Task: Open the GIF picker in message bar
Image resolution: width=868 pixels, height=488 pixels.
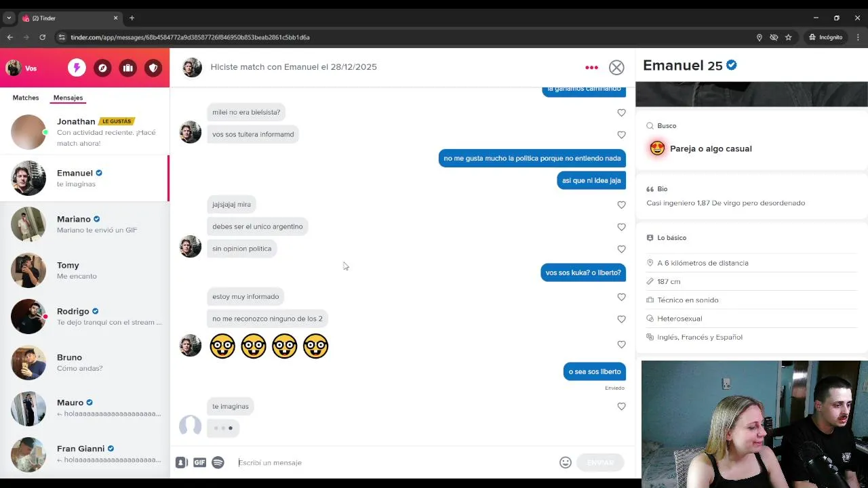Action: [199, 462]
